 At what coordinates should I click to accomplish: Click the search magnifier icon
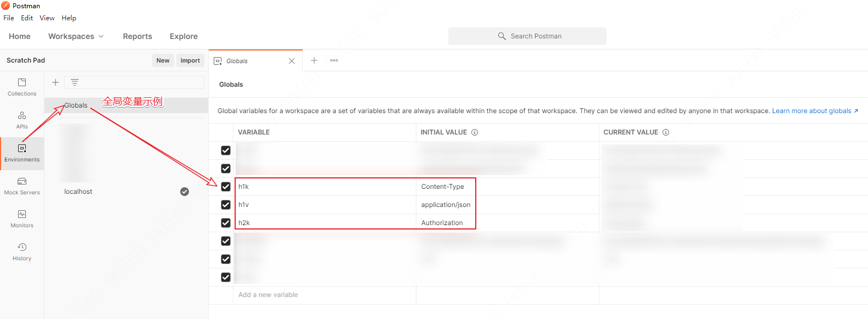click(x=502, y=36)
